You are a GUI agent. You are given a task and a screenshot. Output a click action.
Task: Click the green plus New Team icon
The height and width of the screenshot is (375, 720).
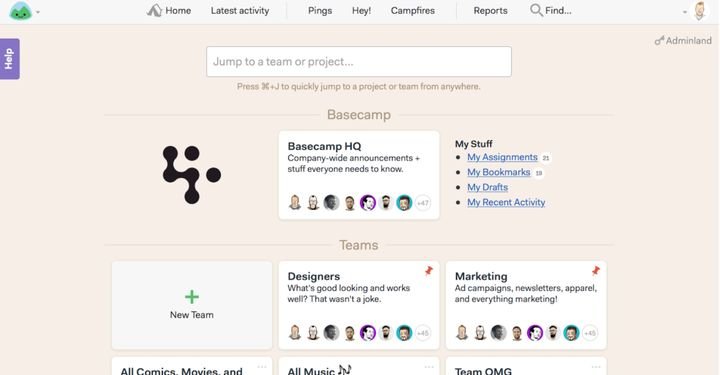click(191, 297)
